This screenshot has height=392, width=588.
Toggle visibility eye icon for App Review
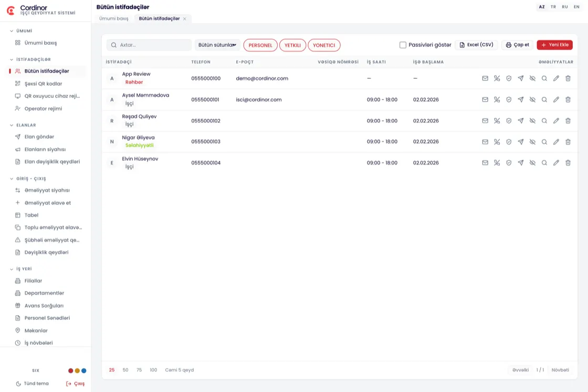[x=532, y=78]
